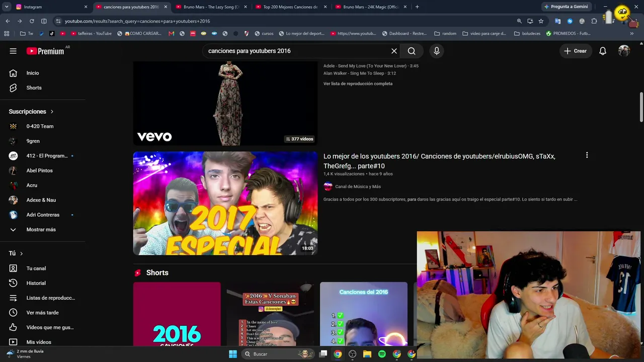Open YouTube notifications bell

click(603, 51)
